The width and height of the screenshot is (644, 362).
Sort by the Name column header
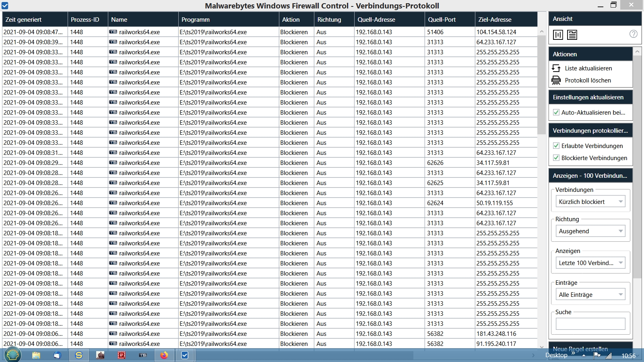coord(143,19)
